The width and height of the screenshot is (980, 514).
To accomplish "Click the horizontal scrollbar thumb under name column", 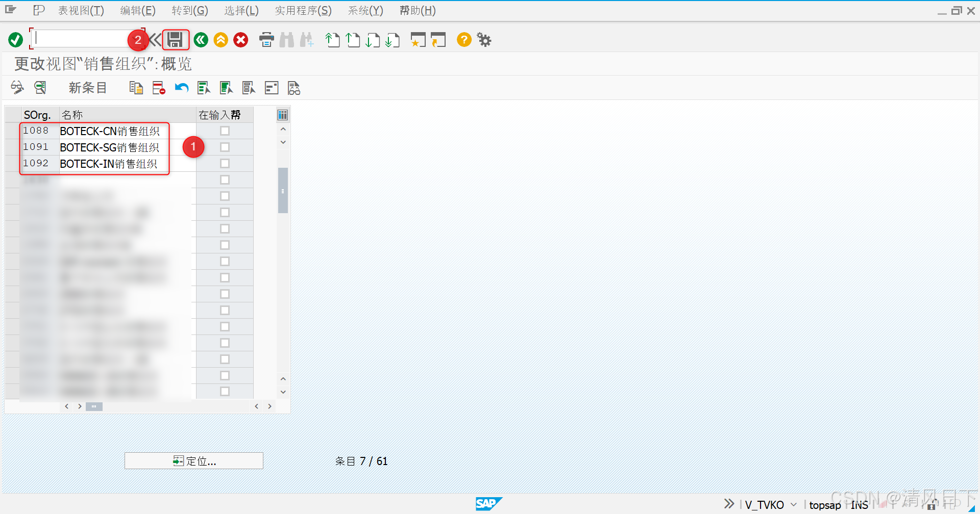I will (x=94, y=406).
